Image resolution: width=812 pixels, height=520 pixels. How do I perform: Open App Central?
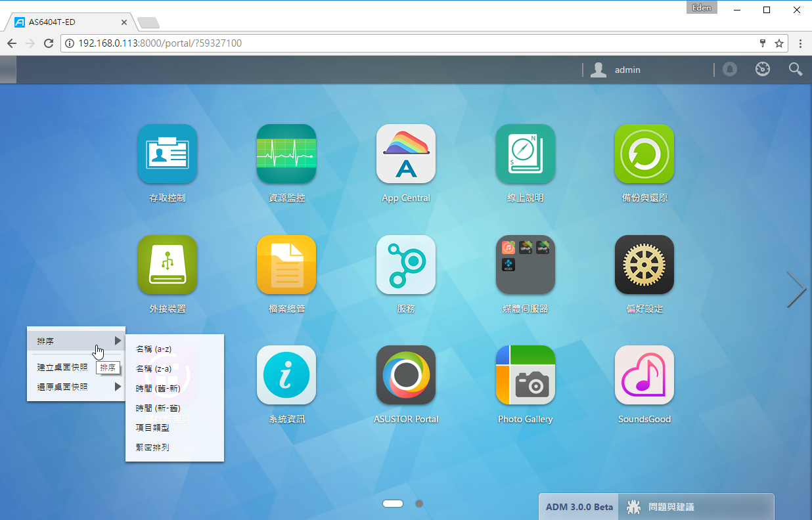[406, 154]
